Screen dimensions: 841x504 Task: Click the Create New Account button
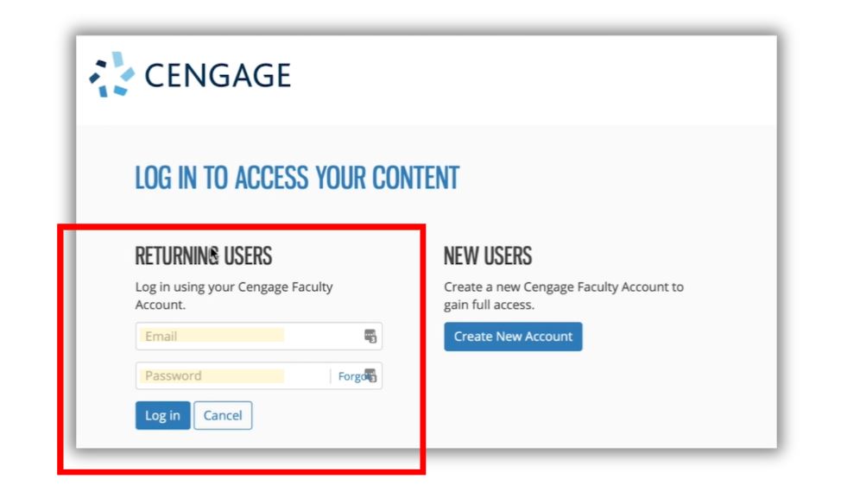[513, 337]
